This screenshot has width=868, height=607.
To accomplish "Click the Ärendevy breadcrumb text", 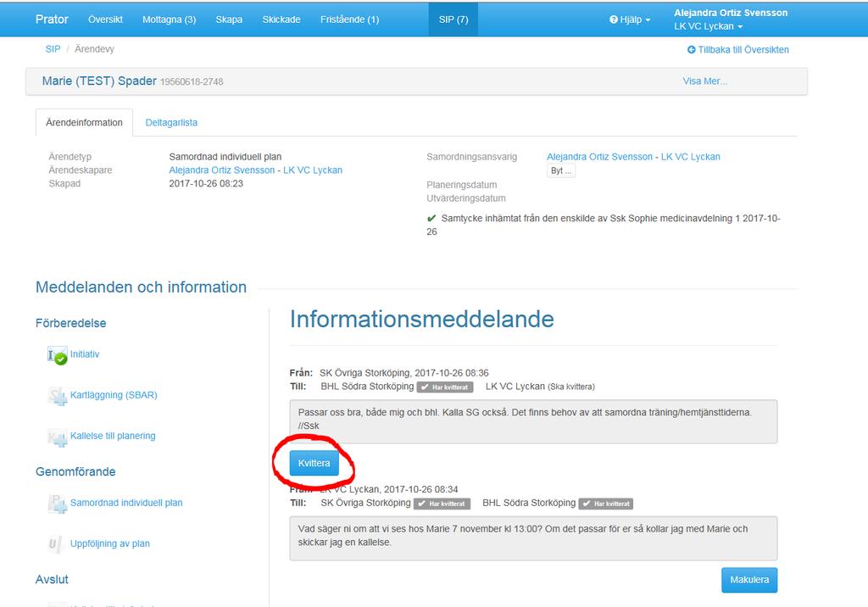I will click(94, 48).
